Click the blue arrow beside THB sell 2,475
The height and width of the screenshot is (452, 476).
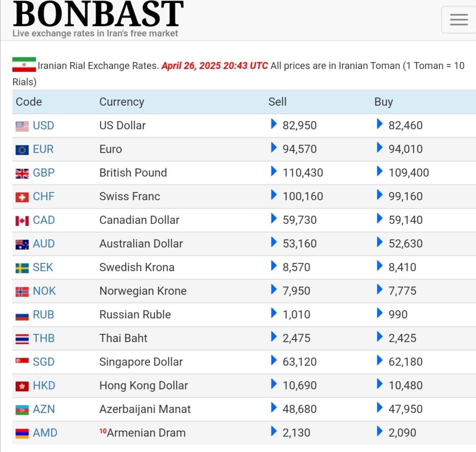[274, 337]
